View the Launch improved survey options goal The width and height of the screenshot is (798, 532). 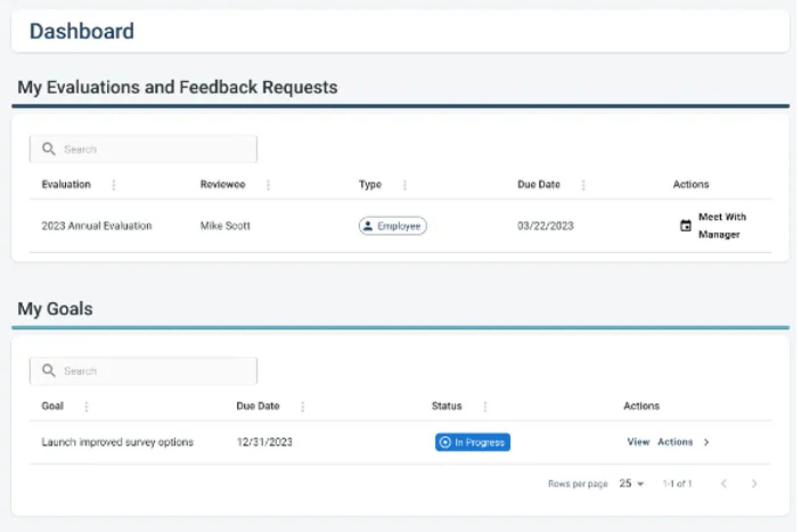(x=638, y=442)
